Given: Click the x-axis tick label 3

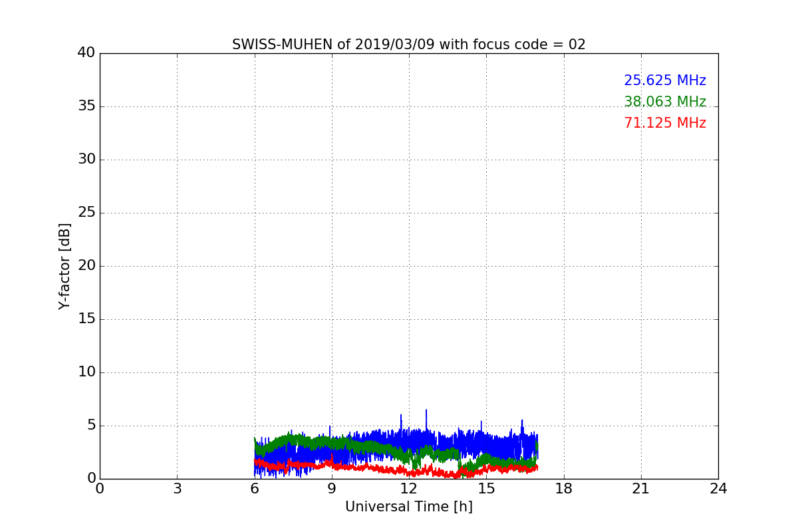Looking at the screenshot, I should [x=177, y=489].
